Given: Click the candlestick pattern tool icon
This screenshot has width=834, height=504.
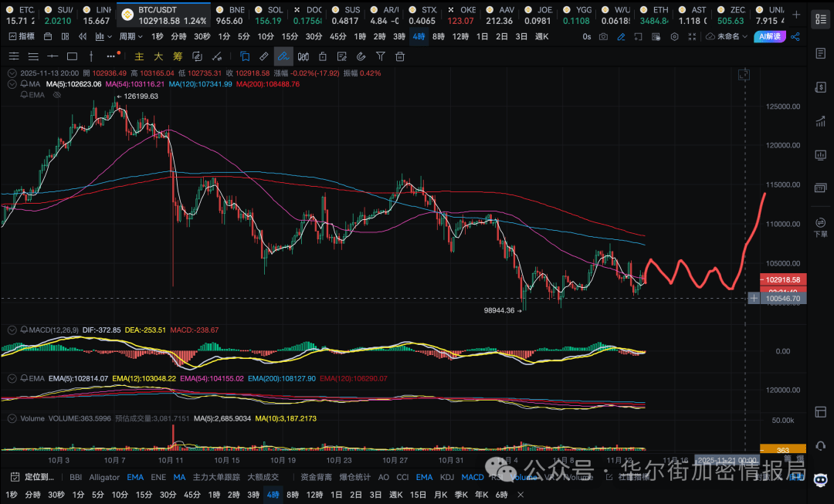Looking at the screenshot, I should 303,56.
